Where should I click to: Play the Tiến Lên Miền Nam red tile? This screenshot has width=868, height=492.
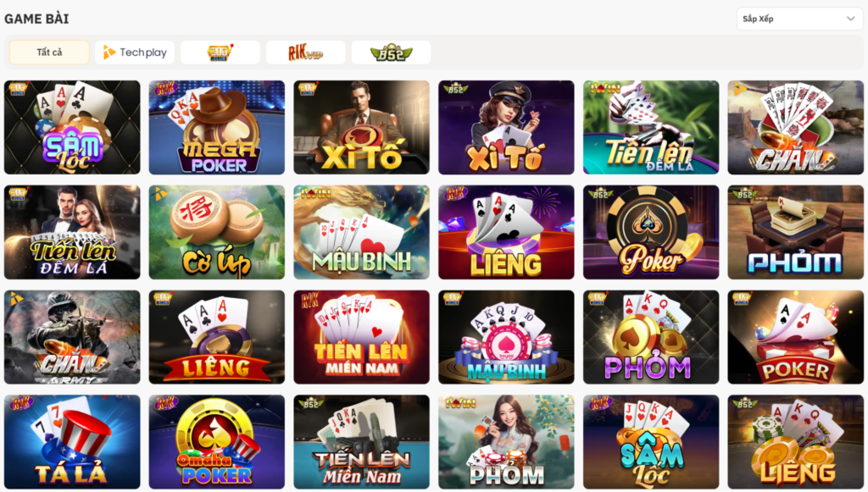pyautogui.click(x=361, y=337)
